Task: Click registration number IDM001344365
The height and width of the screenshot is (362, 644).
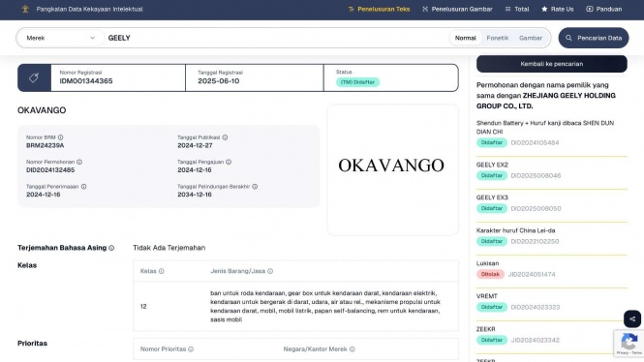Action: [86, 81]
